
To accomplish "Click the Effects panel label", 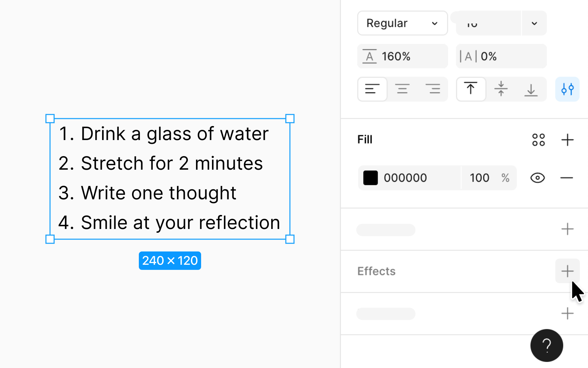I will pyautogui.click(x=376, y=271).
